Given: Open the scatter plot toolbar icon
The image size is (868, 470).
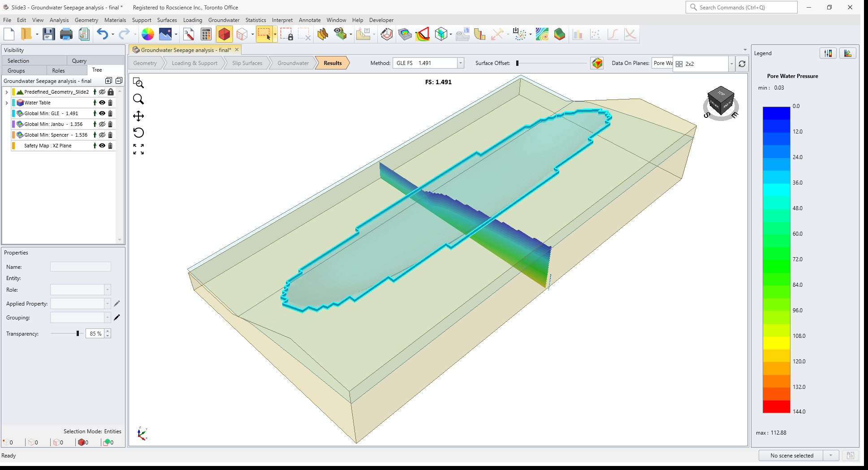Looking at the screenshot, I should pyautogui.click(x=596, y=34).
